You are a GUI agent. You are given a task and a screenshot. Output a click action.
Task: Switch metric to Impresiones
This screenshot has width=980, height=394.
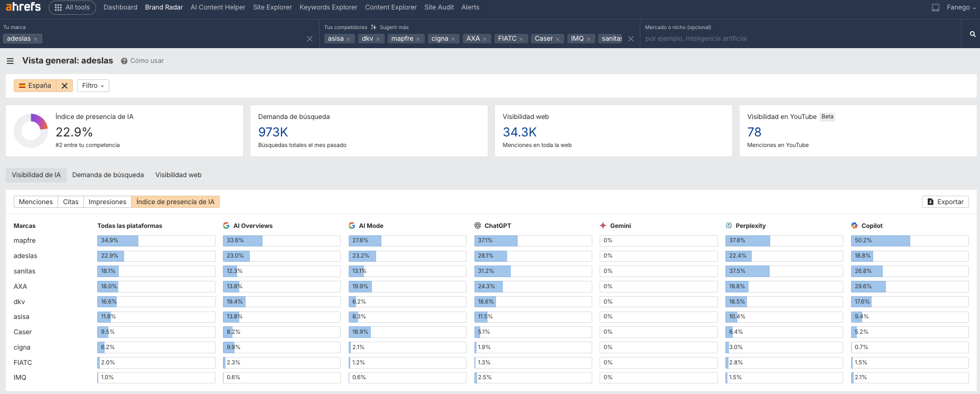pos(107,202)
